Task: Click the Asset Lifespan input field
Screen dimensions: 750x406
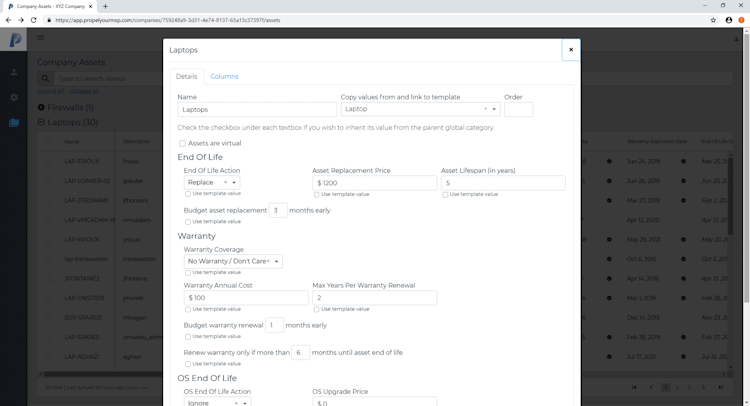Action: pos(503,183)
